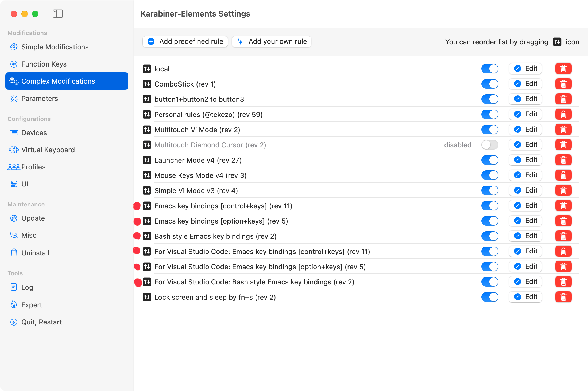Disable Lock screen and sleep toggle
This screenshot has height=391, width=588.
coord(490,297)
